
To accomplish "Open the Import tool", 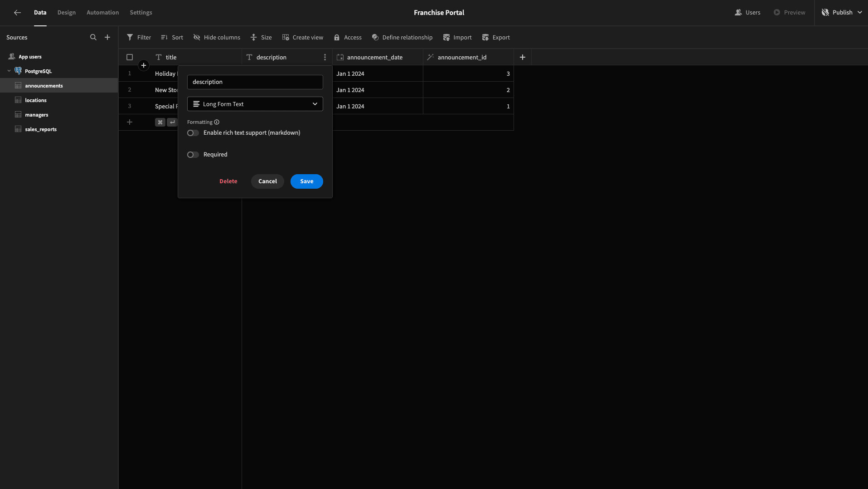I will click(457, 37).
